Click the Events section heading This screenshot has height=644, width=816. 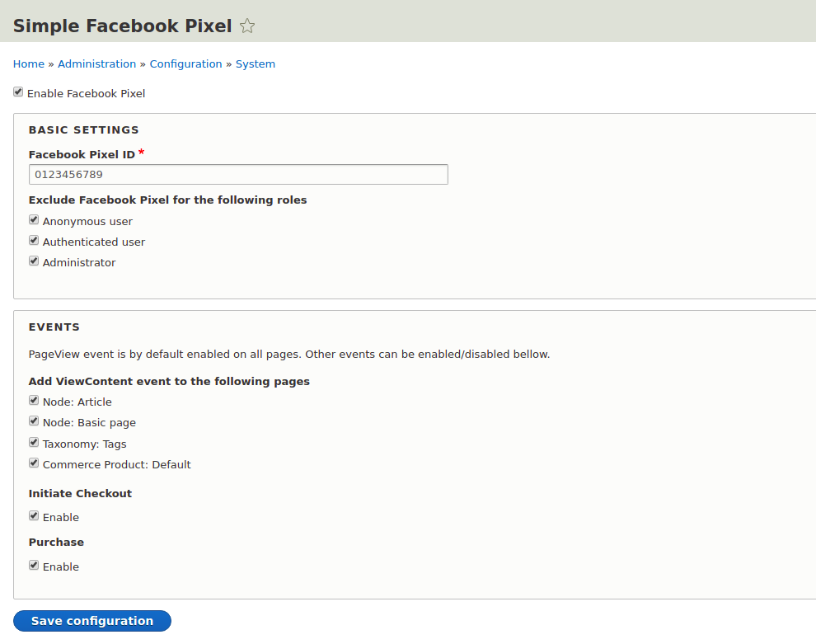point(54,327)
